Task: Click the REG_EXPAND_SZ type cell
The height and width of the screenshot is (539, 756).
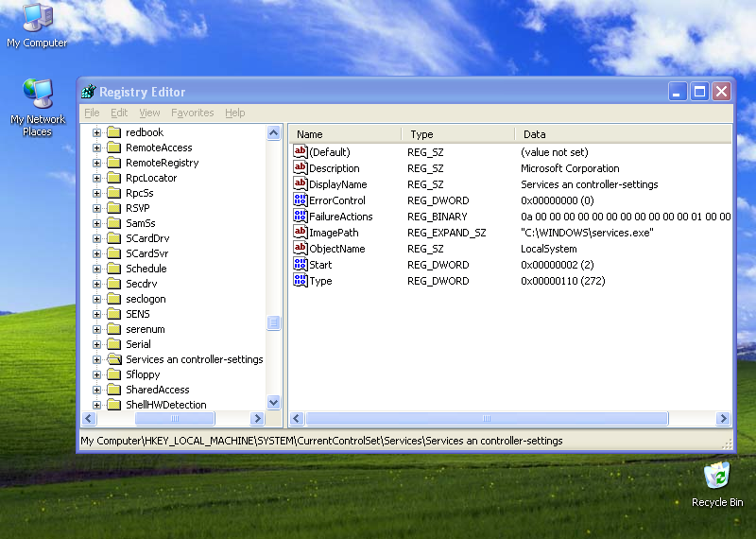Action: tap(446, 233)
